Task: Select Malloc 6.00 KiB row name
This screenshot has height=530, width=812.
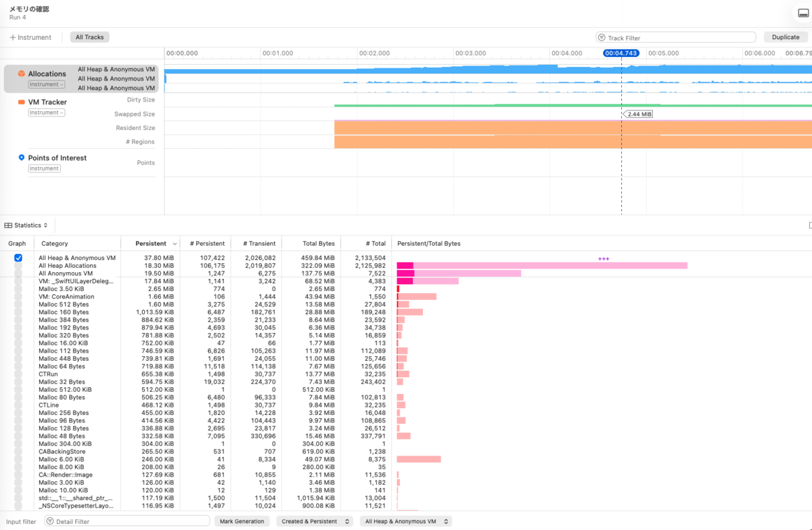Action: [x=62, y=460]
